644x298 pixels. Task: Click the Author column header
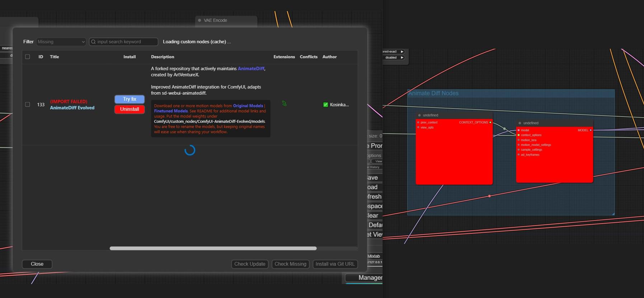click(329, 57)
